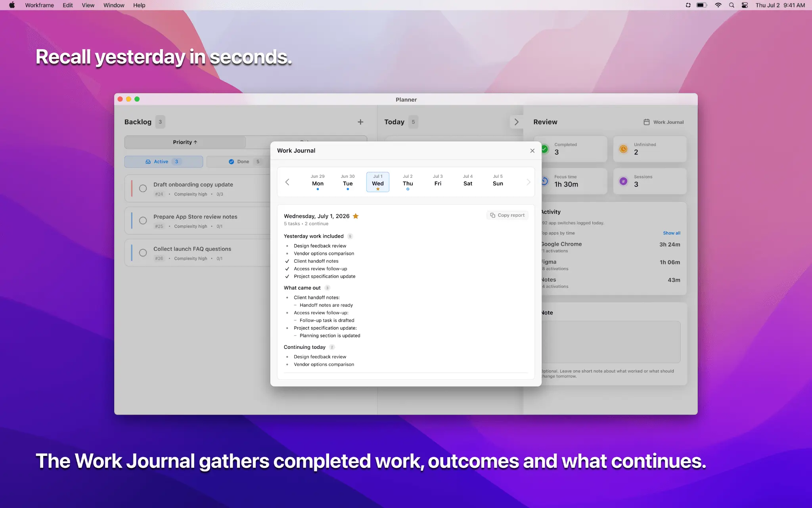This screenshot has height=508, width=812.
Task: Click Planning section is updated outcome
Action: click(330, 336)
